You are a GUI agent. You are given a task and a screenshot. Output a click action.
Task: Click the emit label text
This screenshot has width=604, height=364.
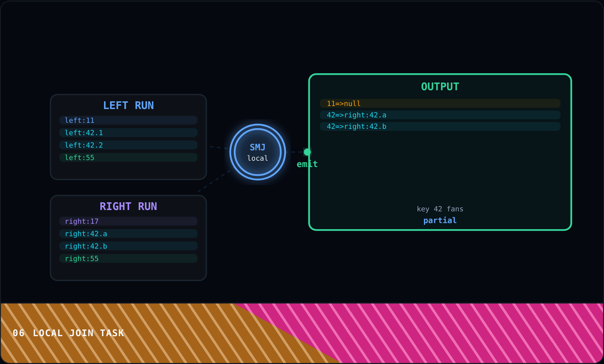(x=307, y=164)
